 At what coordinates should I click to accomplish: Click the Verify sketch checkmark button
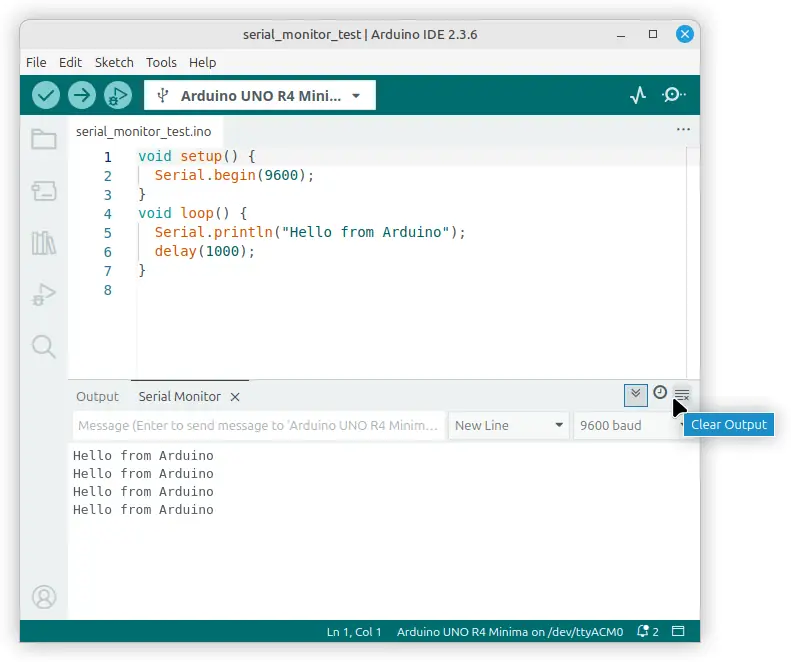[46, 95]
